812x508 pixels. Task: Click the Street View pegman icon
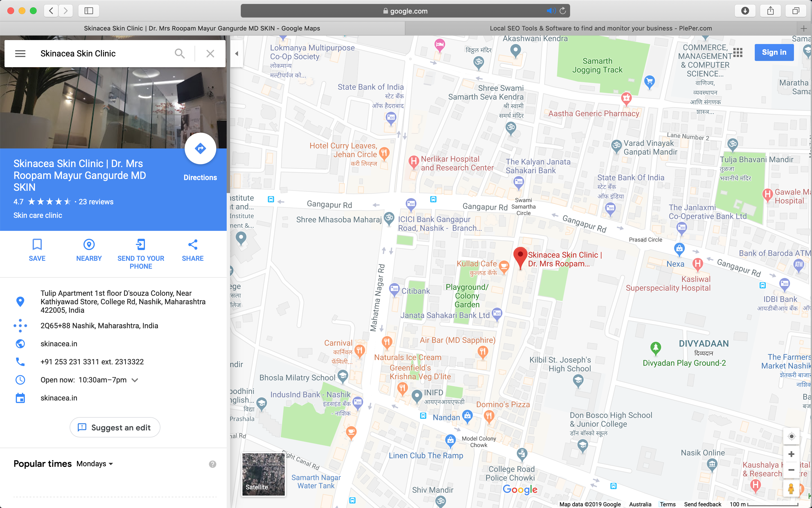pos(791,489)
